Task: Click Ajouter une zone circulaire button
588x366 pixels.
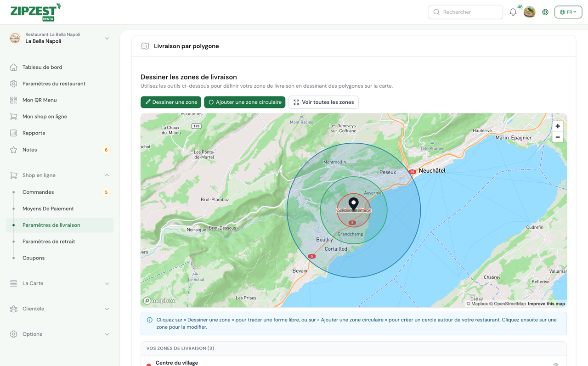Action: [x=244, y=102]
